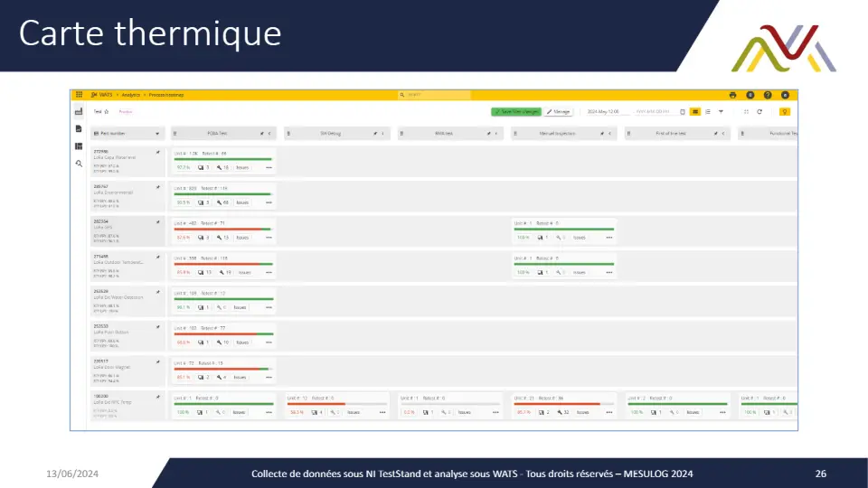
Task: Click the start date field 2024-May
Action: pos(607,112)
